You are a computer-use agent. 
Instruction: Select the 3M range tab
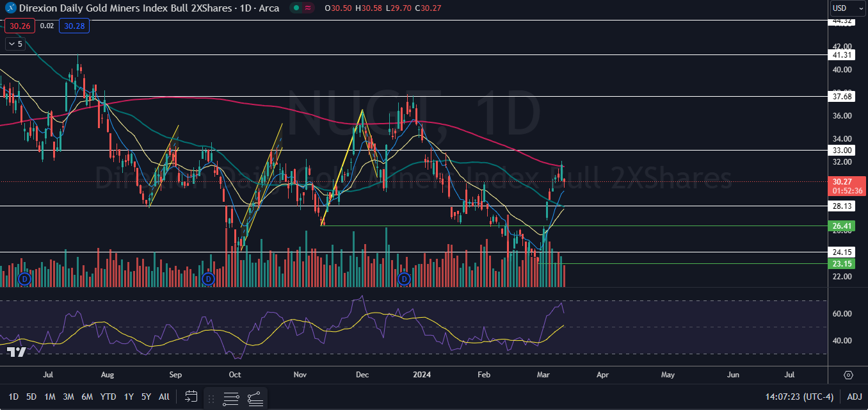[68, 397]
